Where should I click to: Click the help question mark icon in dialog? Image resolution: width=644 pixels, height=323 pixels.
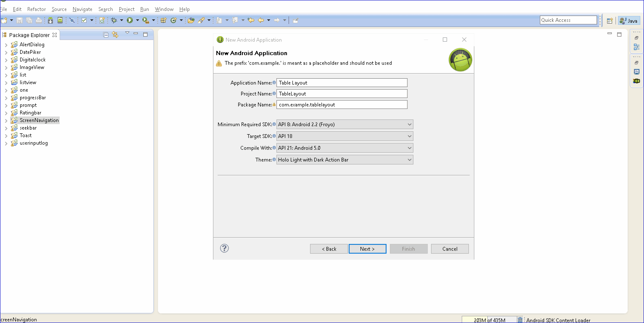[x=224, y=249]
